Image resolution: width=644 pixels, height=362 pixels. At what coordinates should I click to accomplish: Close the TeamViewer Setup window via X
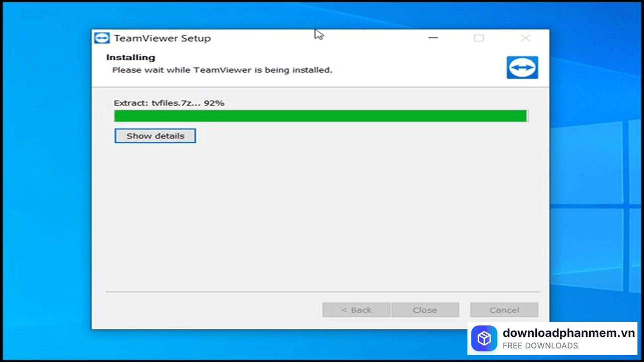(x=525, y=38)
